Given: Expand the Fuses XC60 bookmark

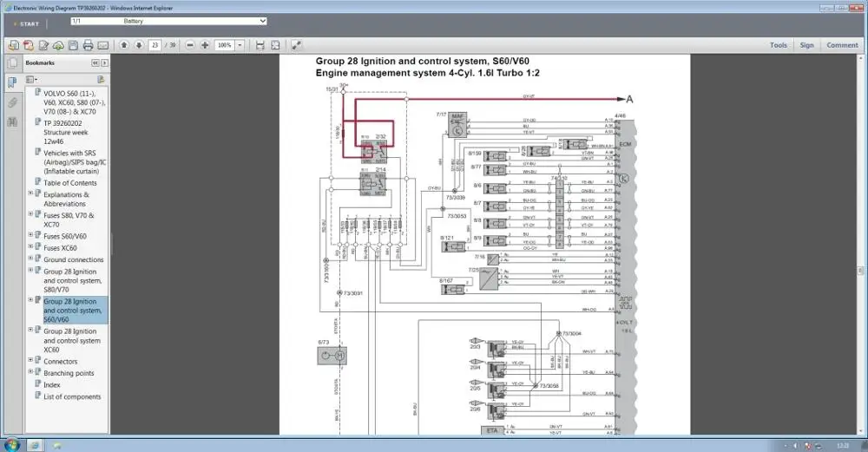Looking at the screenshot, I should [x=30, y=246].
